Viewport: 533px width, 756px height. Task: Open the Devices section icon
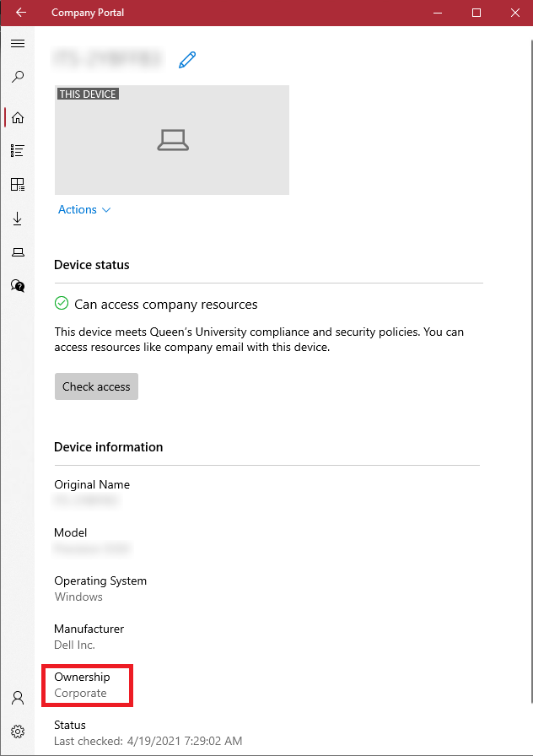point(18,251)
